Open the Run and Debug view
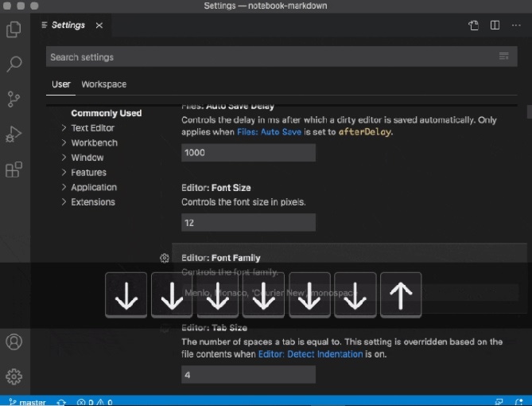 click(14, 135)
